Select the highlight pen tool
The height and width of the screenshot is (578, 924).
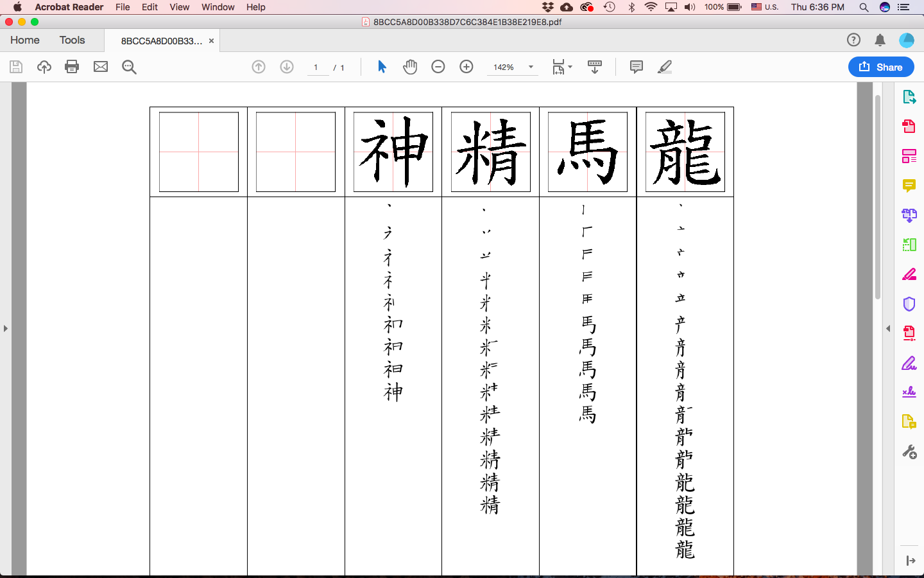tap(665, 67)
